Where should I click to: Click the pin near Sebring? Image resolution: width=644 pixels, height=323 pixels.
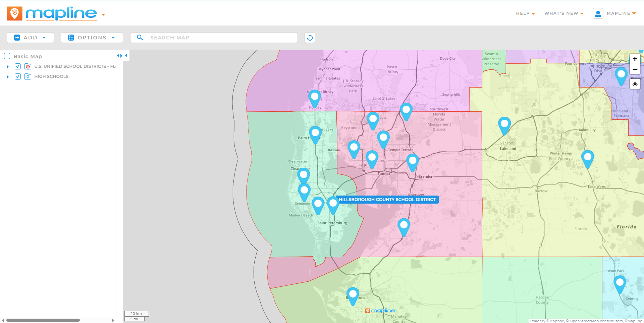[x=620, y=285]
